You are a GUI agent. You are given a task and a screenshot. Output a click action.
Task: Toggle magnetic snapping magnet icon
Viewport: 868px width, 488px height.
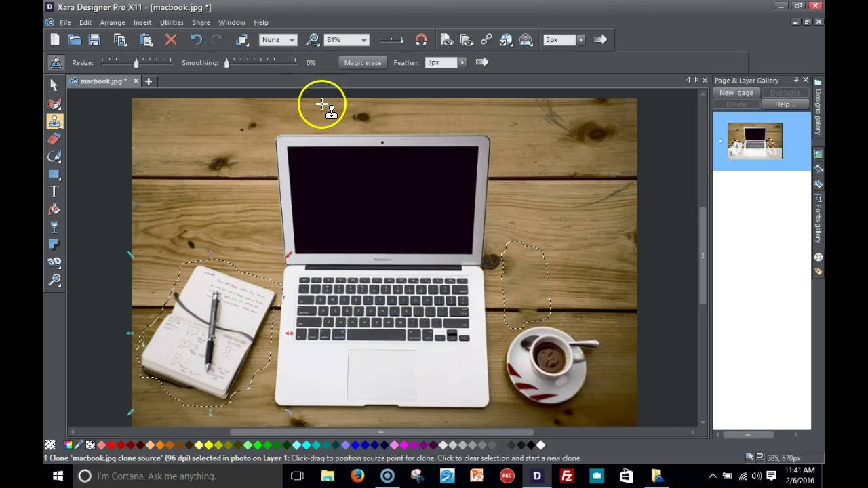421,40
